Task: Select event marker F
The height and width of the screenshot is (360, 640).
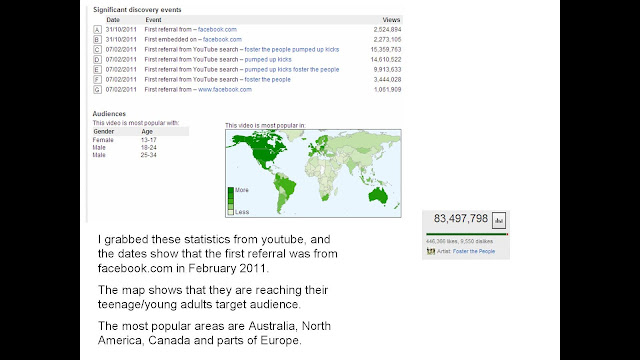Action: tap(97, 80)
